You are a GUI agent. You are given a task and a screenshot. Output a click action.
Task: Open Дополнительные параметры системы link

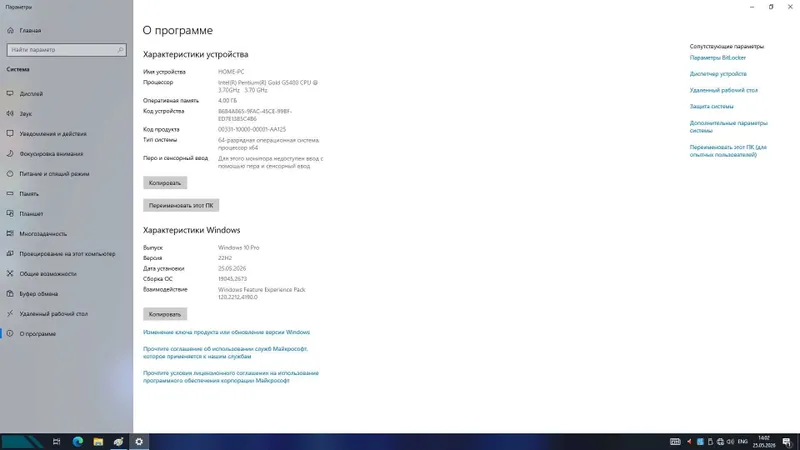[729, 127]
